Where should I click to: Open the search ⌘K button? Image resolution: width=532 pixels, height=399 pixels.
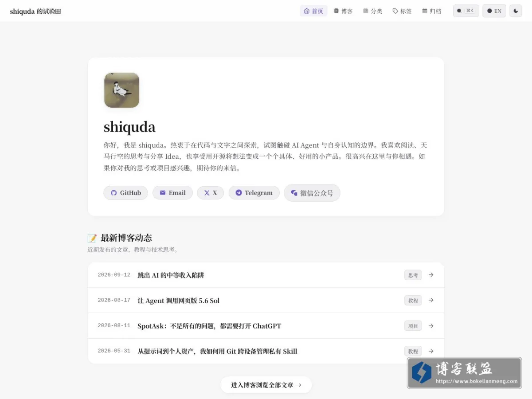click(466, 11)
